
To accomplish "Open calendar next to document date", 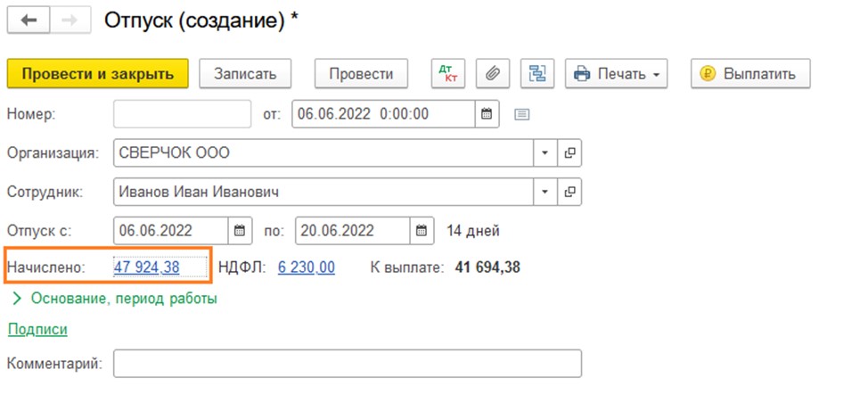I will click(x=487, y=114).
